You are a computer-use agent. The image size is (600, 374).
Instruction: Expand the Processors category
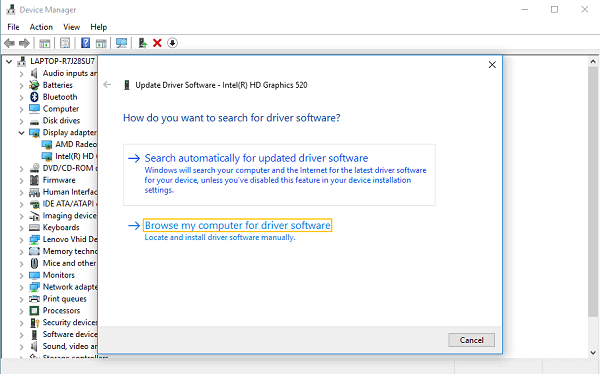pyautogui.click(x=21, y=311)
